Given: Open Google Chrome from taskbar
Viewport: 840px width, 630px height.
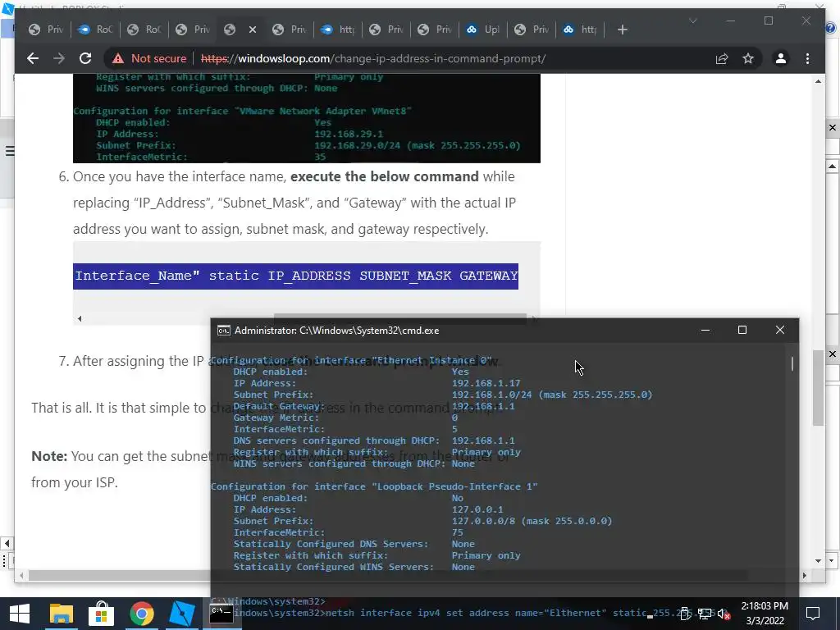Looking at the screenshot, I should (141, 614).
